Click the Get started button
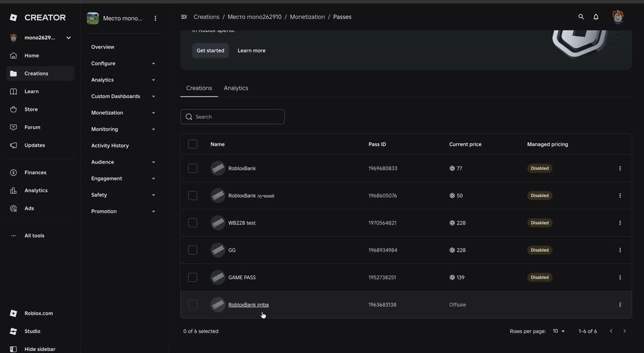Viewport: 644px width, 353px height. pos(210,51)
